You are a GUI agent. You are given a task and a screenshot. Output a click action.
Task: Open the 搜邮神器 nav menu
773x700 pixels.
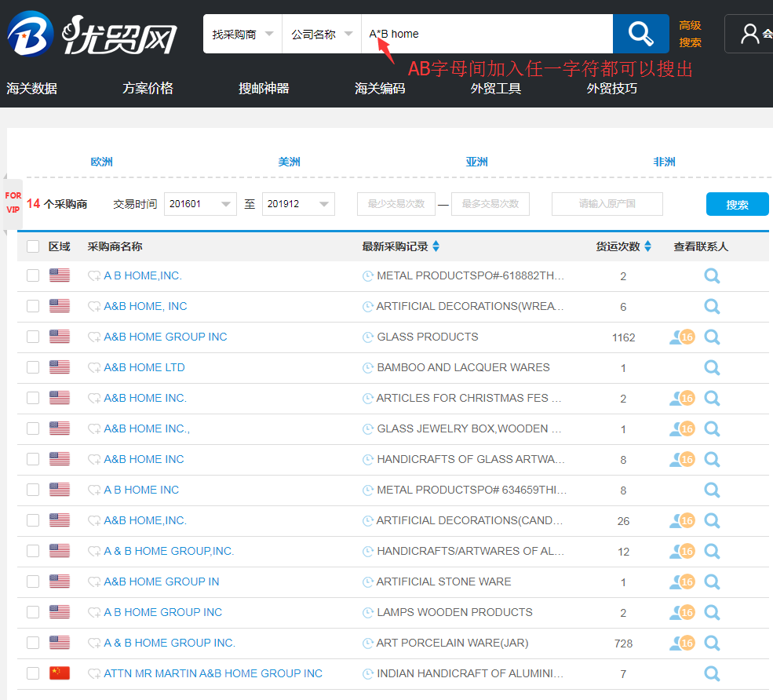tap(264, 89)
